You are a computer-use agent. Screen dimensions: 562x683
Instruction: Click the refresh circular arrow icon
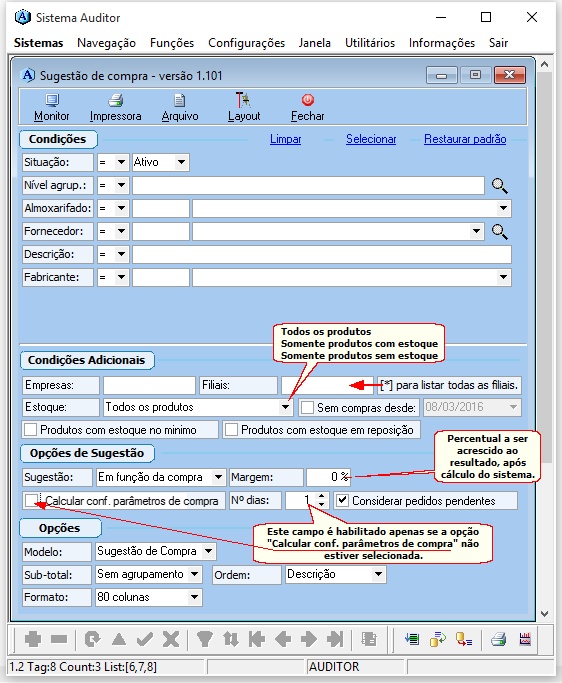pos(92,639)
